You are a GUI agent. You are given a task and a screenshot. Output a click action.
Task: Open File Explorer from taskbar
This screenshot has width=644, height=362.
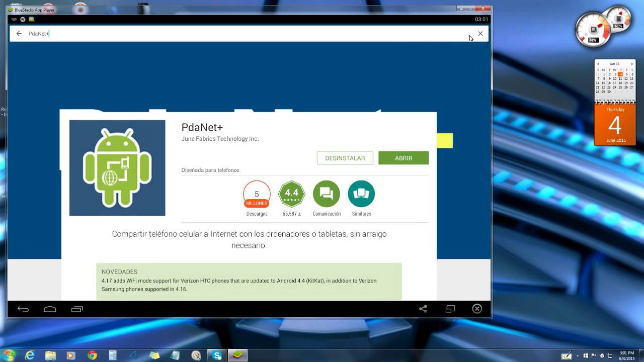click(x=51, y=355)
